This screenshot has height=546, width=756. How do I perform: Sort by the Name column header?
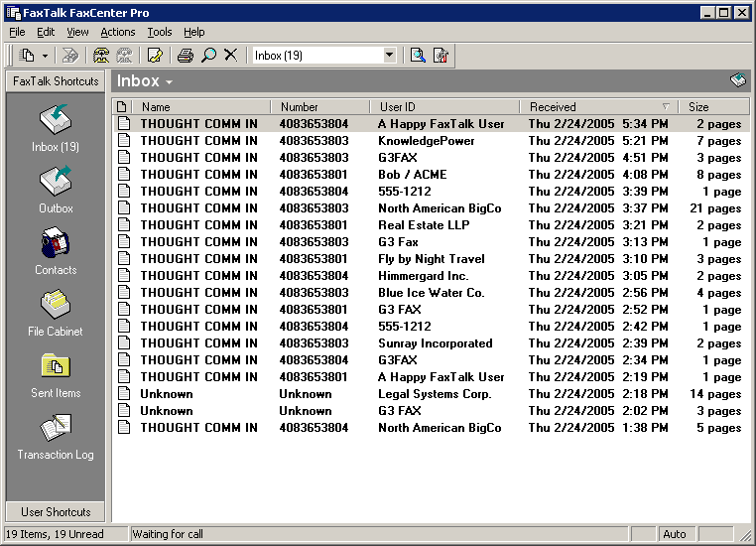201,106
